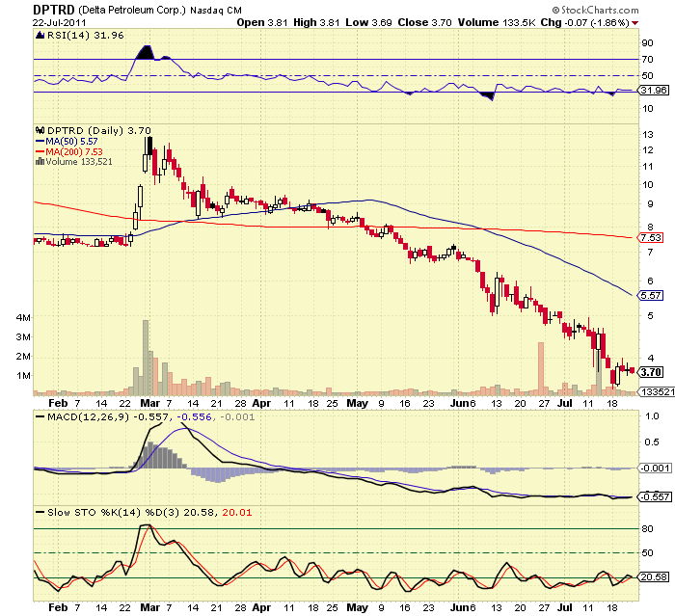Screen dimensions: 675x616
Task: Click the 'Volume 133,521' legend text
Action: click(79, 162)
